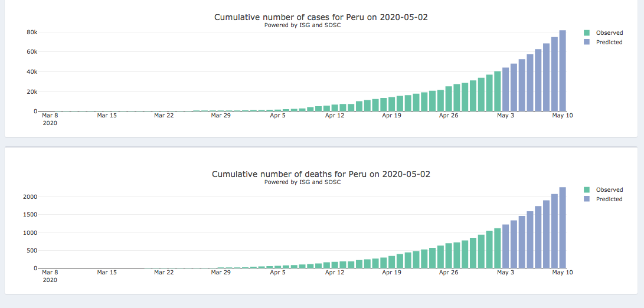Click 'Powered by ISG and SDSC' under cases title
The width and height of the screenshot is (644, 308).
pos(302,25)
